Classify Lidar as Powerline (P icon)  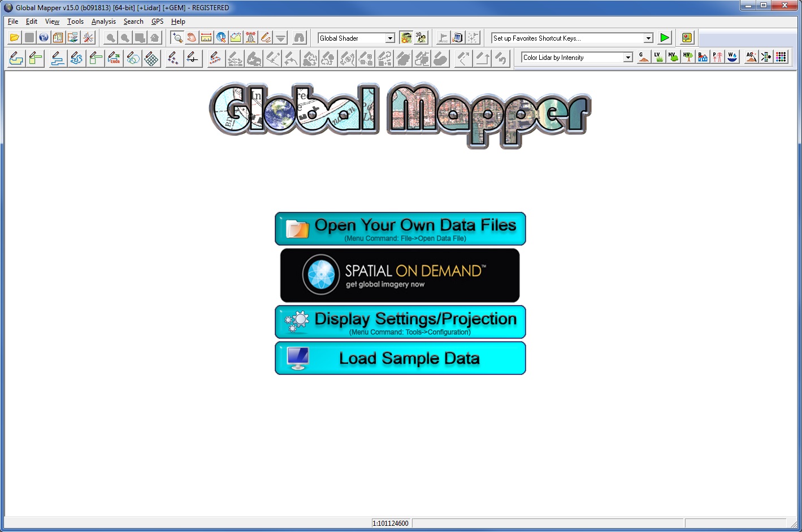click(717, 57)
